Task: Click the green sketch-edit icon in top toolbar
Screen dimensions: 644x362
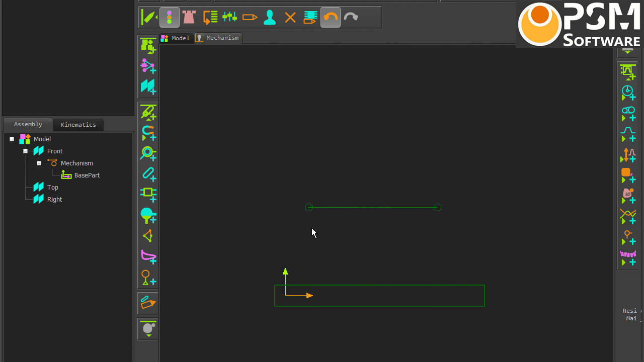Action: click(149, 18)
